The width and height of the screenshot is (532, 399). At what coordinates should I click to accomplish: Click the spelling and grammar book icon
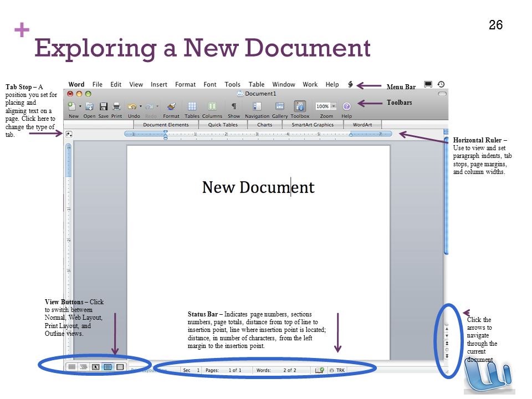(320, 370)
